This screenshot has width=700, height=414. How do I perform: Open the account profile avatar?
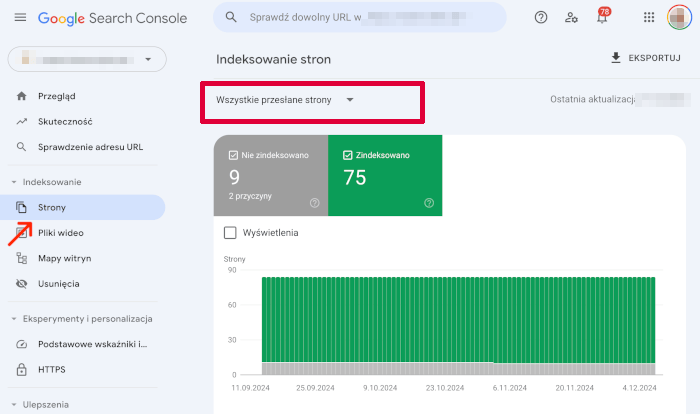(x=679, y=17)
